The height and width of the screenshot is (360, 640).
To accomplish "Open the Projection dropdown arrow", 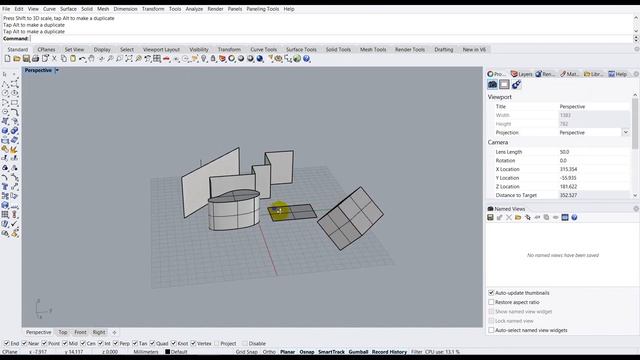I will [625, 132].
